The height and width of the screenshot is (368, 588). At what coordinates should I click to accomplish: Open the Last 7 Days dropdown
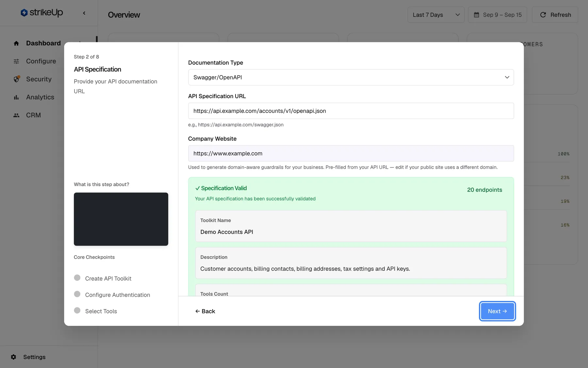[436, 15]
